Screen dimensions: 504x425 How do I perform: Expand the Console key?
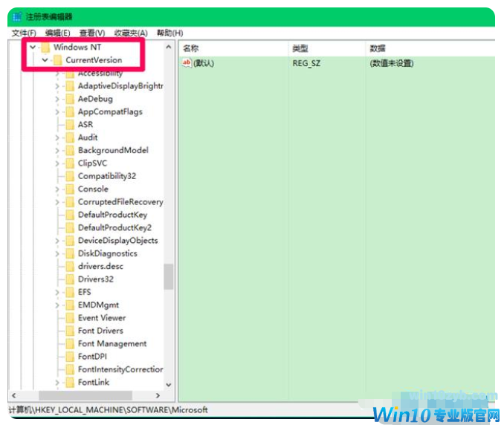[x=57, y=189]
